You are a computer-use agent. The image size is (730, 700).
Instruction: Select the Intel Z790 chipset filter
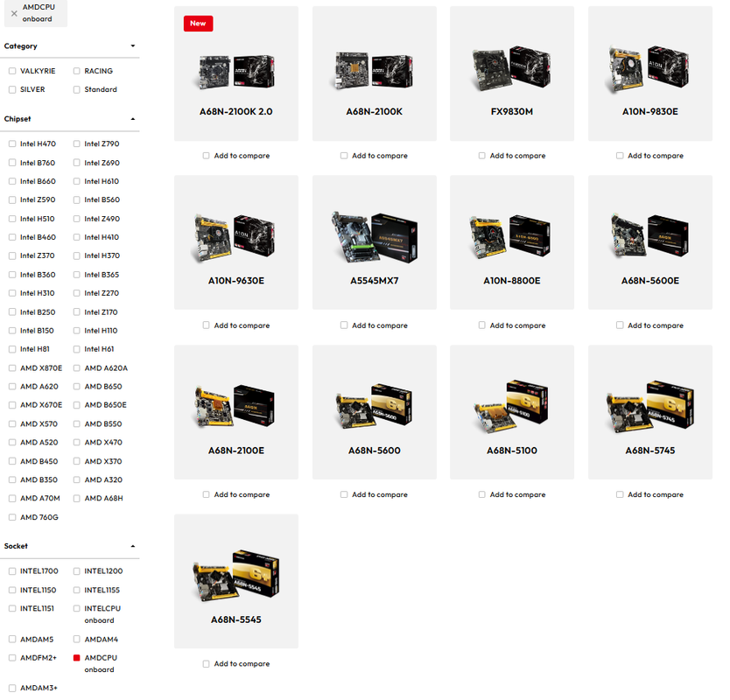[x=77, y=143]
